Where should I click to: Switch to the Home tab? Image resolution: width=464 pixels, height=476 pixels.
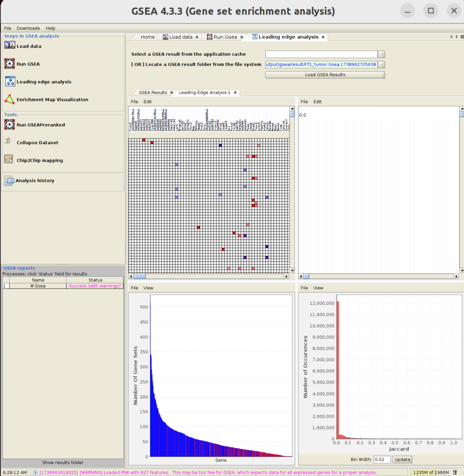(x=147, y=37)
